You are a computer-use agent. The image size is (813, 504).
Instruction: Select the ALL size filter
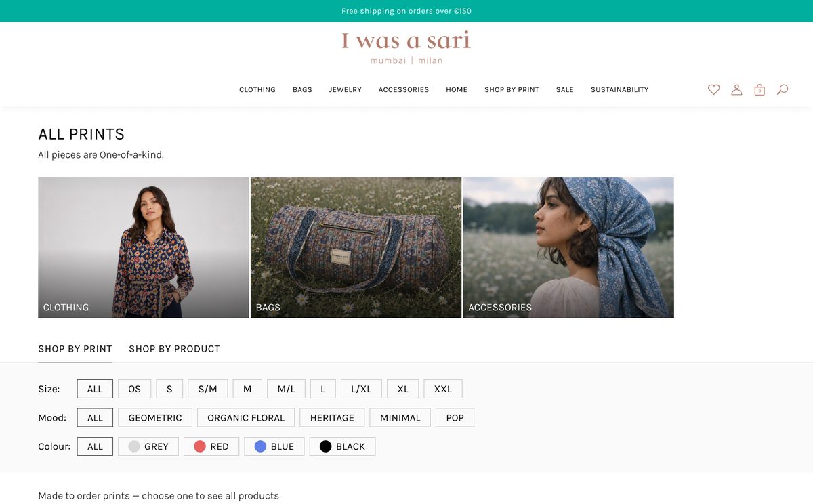click(x=95, y=389)
